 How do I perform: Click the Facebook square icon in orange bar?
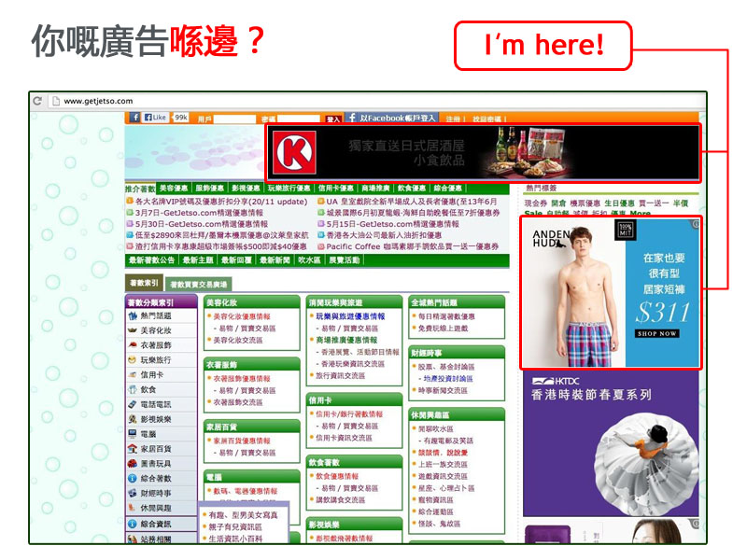click(134, 118)
